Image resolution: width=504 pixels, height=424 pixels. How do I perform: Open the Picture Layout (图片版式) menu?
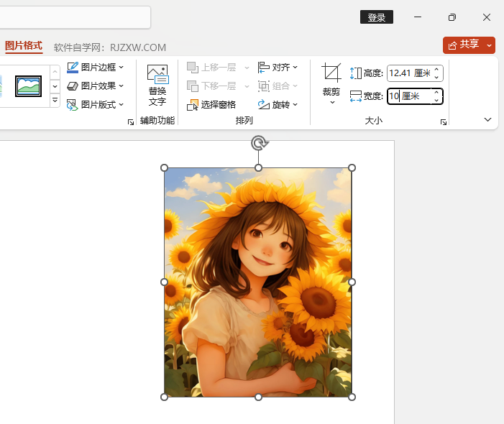tap(95, 105)
